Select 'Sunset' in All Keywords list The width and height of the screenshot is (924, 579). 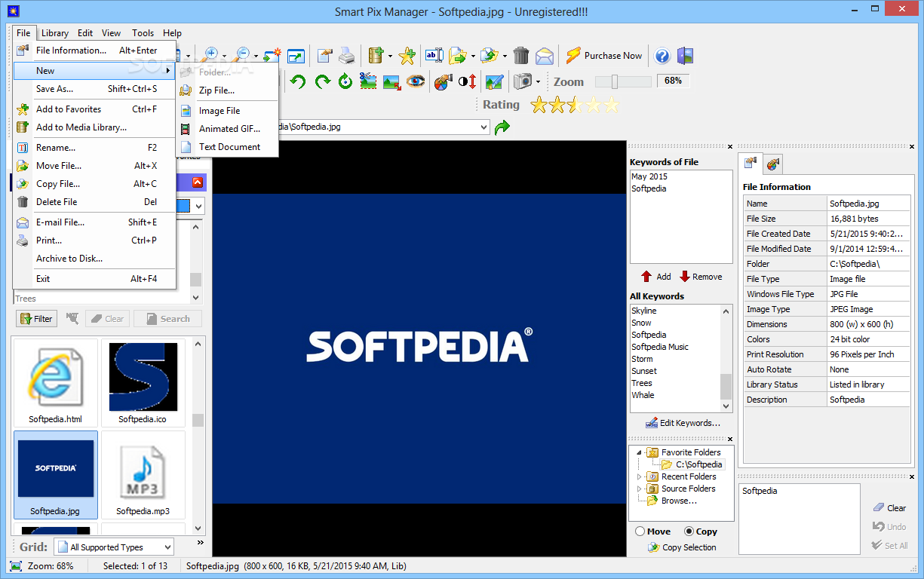pyautogui.click(x=644, y=371)
